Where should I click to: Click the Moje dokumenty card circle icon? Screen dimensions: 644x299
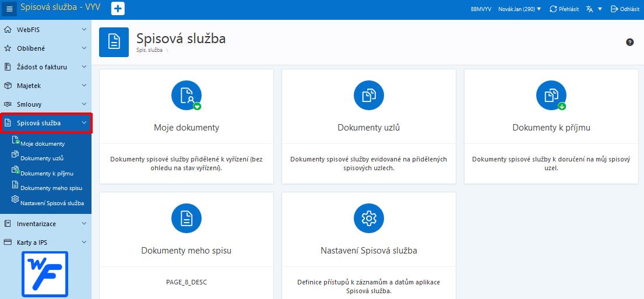point(186,95)
